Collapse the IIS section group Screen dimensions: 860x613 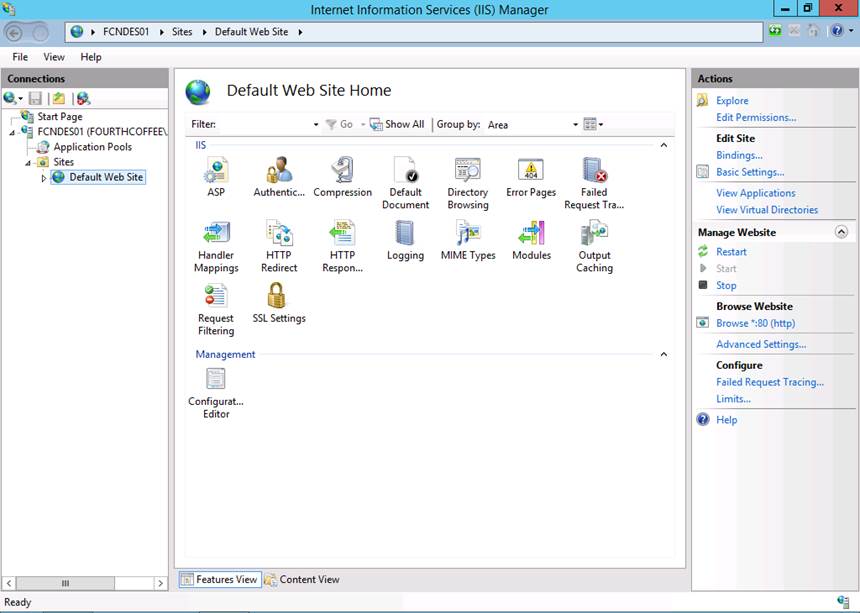[x=662, y=146]
